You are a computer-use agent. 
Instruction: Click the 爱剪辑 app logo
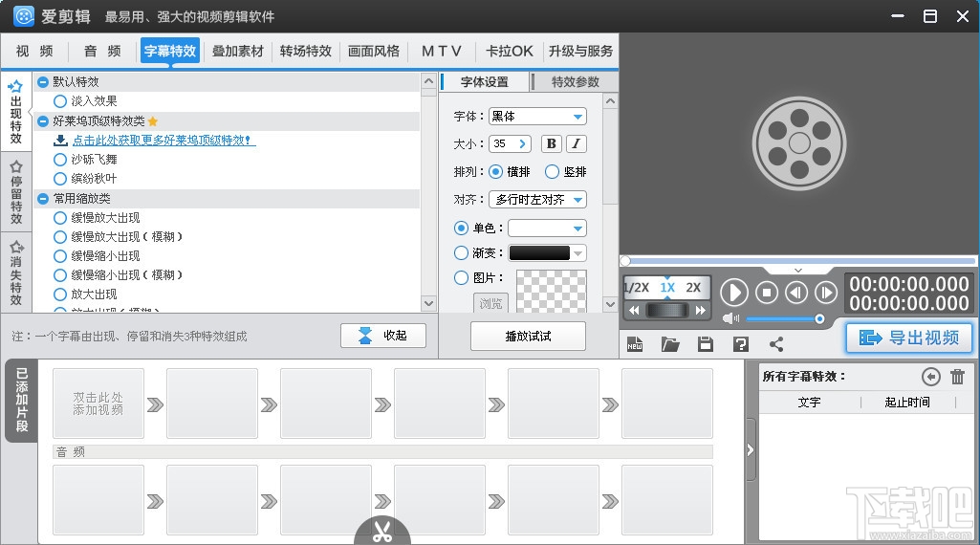(x=24, y=16)
